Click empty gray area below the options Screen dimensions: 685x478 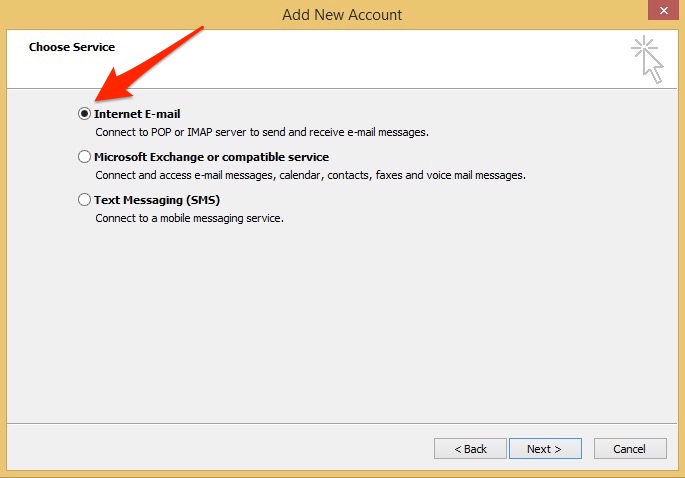[x=340, y=320]
